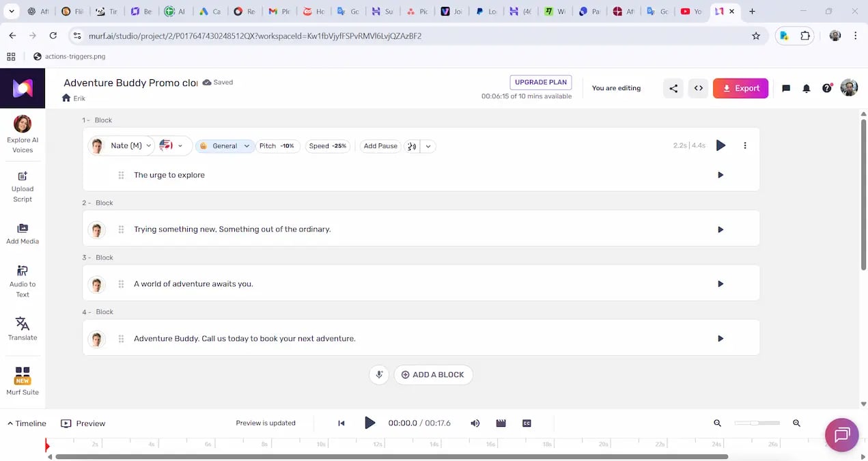Play the whole project from timeline
Screen dimensions: 868x461
(x=369, y=423)
